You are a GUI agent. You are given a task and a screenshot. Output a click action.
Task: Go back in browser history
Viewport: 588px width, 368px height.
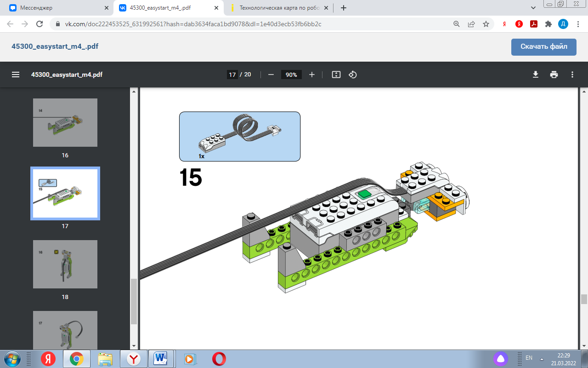pos(10,24)
